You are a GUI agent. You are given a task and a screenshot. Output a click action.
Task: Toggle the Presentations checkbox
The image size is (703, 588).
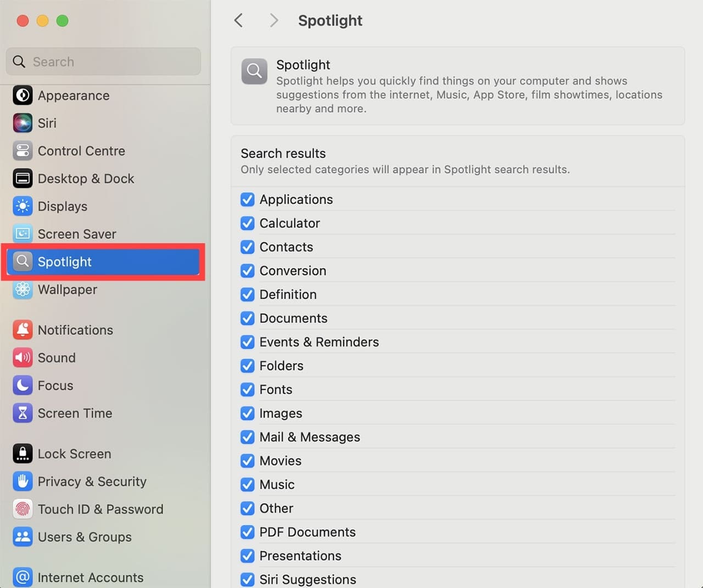point(248,556)
